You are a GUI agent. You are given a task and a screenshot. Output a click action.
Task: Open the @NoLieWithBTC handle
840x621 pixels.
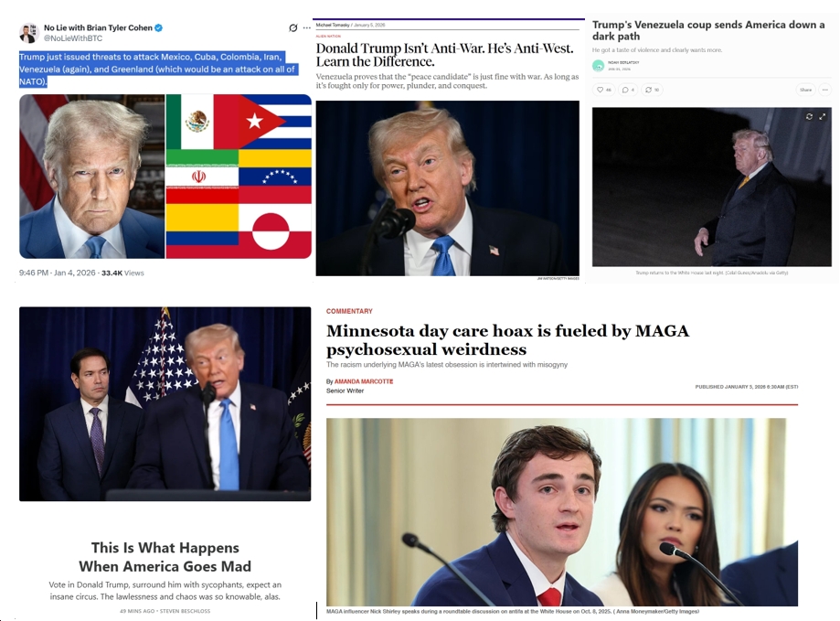pos(73,38)
